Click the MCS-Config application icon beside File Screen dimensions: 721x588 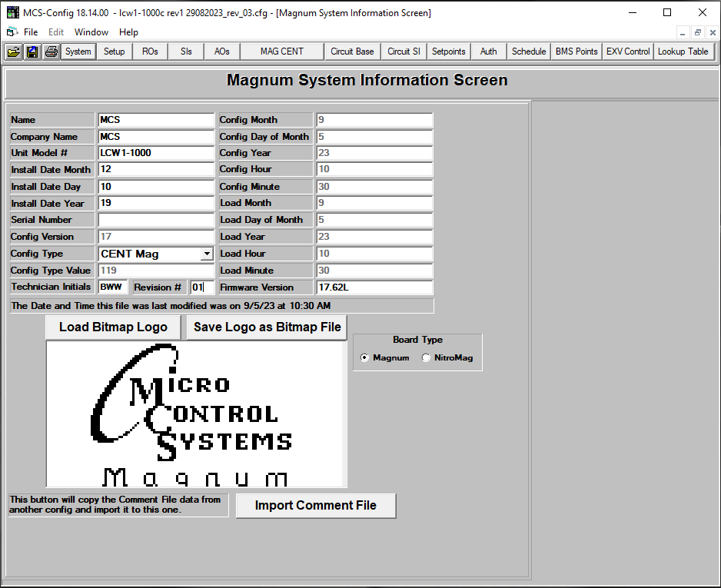point(11,32)
